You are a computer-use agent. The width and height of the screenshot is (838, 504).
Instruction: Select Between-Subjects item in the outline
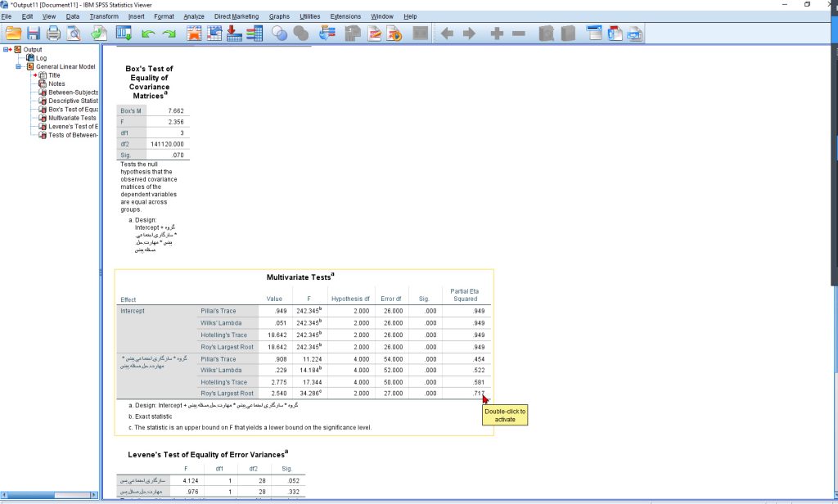[x=73, y=92]
